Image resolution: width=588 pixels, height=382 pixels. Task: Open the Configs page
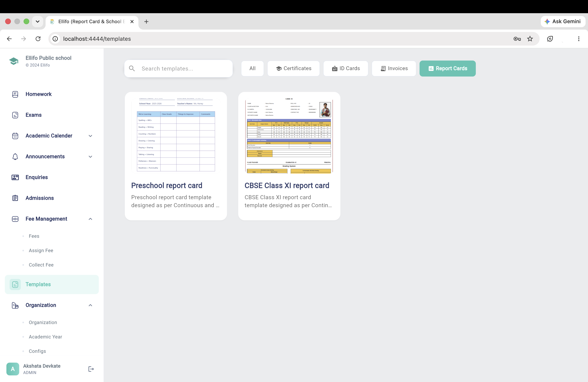(37, 351)
